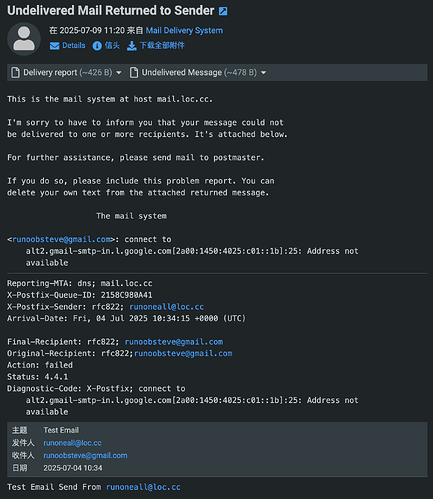
Task: Click the Original-Recipient email address
Action: pos(183,353)
